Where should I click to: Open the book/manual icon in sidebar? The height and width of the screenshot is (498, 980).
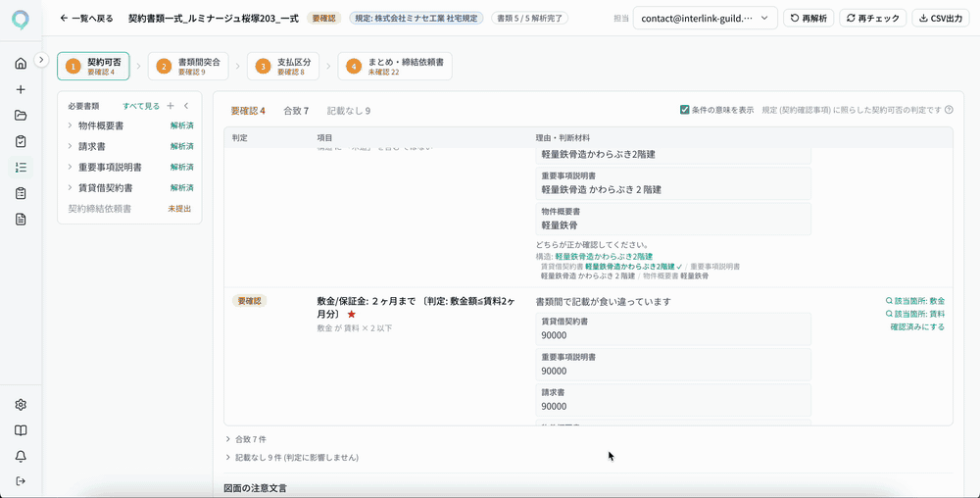click(21, 430)
